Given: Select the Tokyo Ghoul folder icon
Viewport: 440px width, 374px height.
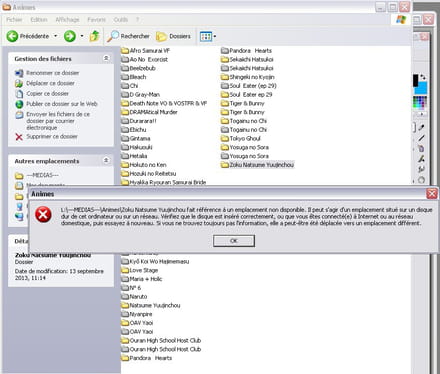Looking at the screenshot, I should coord(225,138).
